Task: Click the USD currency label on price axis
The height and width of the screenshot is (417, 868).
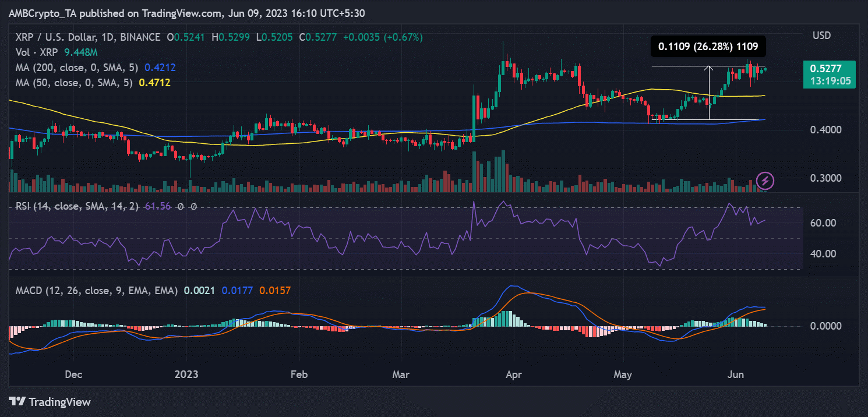Action: point(822,36)
